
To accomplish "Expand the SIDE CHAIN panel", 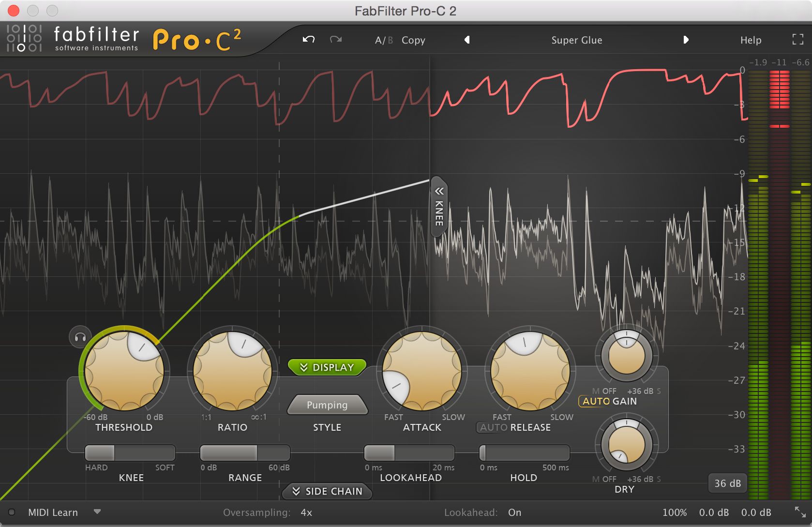I will tap(327, 492).
